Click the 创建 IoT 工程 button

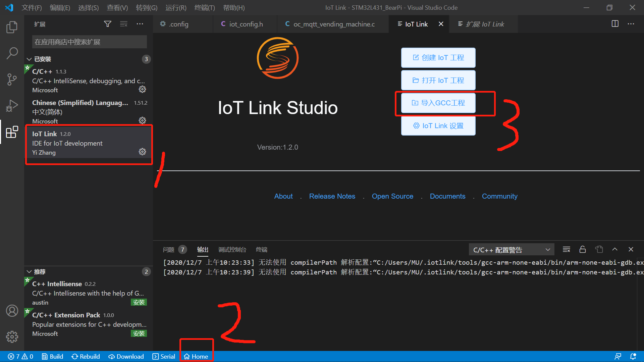[438, 58]
